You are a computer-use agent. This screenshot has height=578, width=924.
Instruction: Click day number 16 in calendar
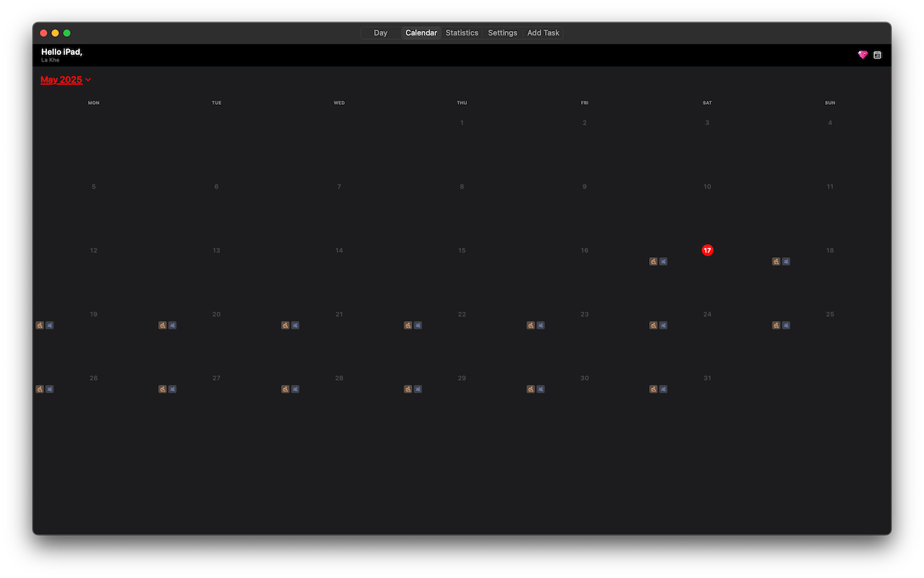[585, 250]
